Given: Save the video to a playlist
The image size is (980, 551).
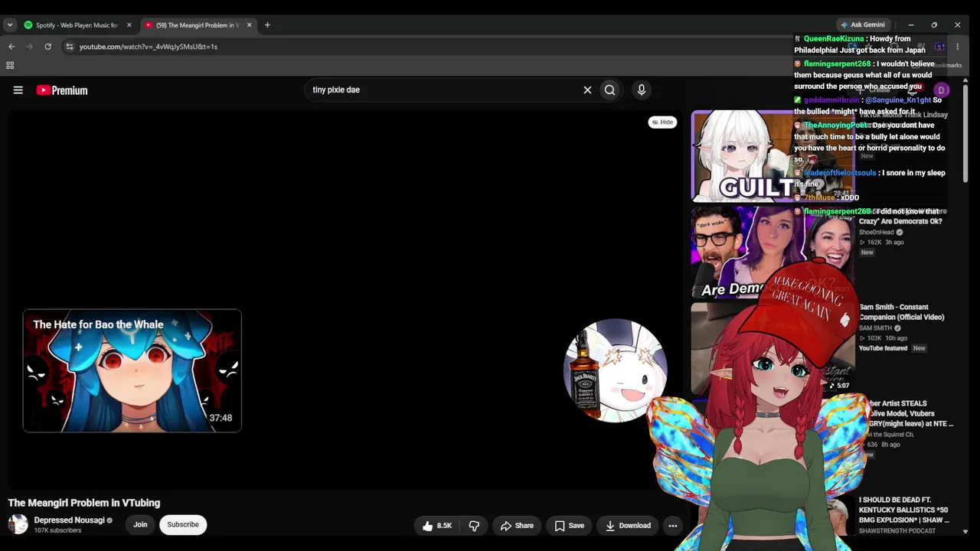Looking at the screenshot, I should pos(569,526).
